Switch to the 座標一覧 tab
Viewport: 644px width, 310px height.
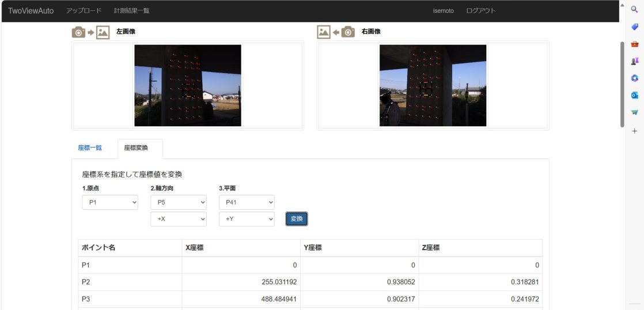[90, 148]
